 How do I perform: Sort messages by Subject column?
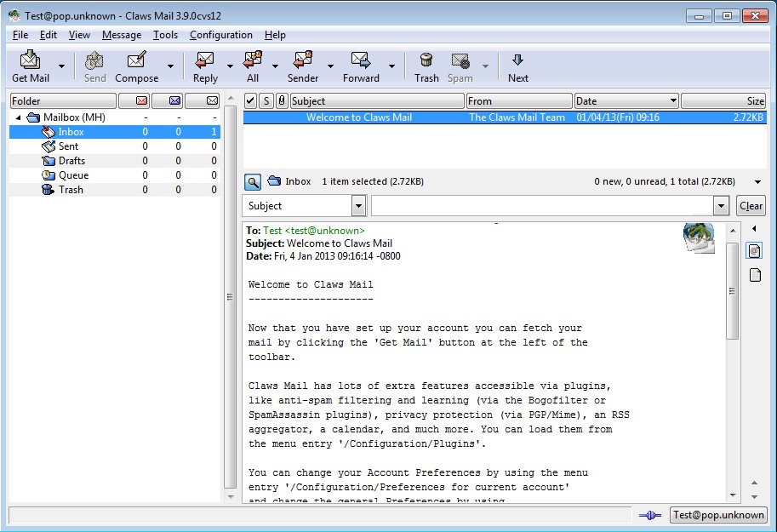(377, 100)
